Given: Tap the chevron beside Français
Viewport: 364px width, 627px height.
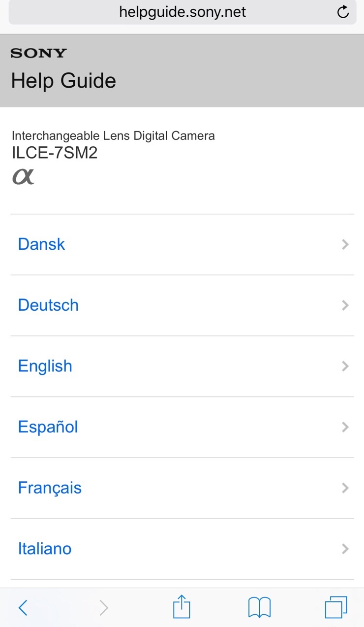Looking at the screenshot, I should tap(345, 488).
